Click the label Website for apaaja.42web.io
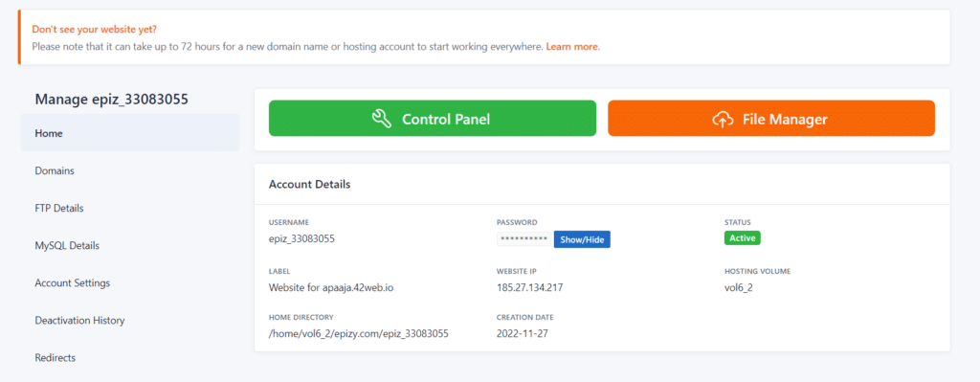 tap(331, 287)
